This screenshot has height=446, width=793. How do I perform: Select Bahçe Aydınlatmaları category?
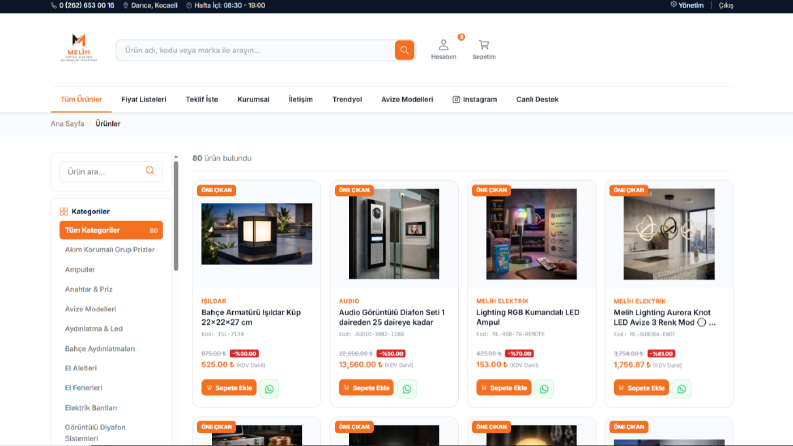point(100,348)
